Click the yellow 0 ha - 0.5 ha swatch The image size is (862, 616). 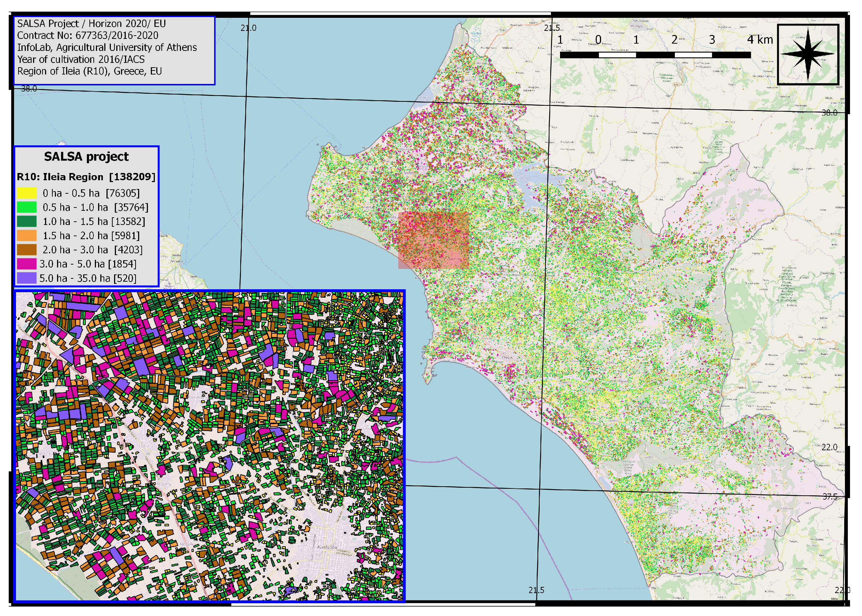click(27, 193)
